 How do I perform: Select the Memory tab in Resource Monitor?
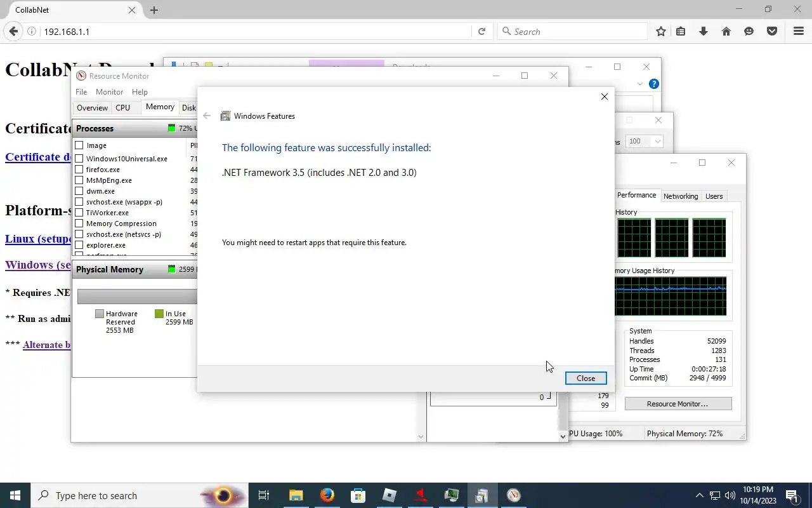160,107
